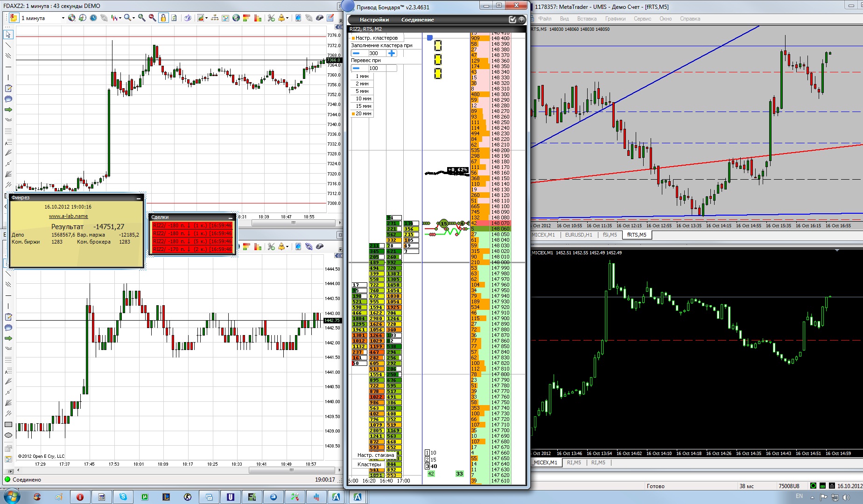Select the 5 мин cluster timeframe

click(x=362, y=91)
